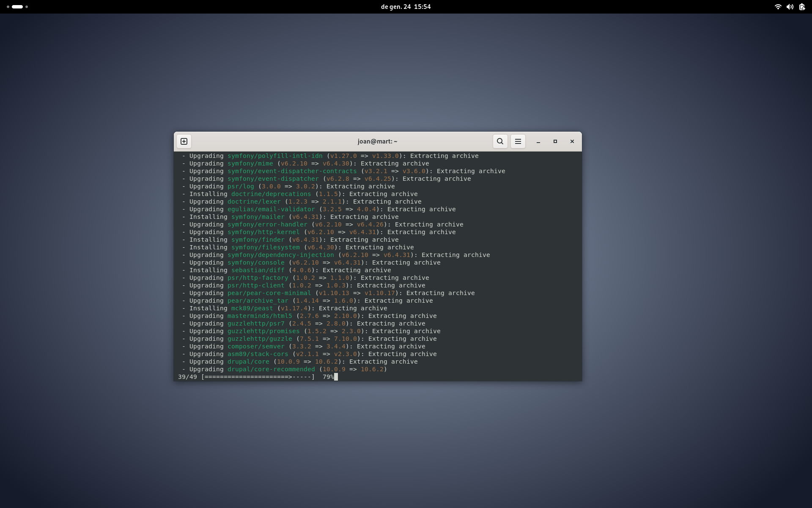Select the drupal/core package name text
Screen dimensions: 812x508
coord(248,362)
